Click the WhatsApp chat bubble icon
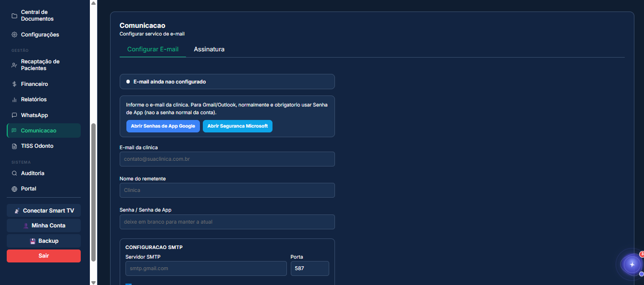 14,115
